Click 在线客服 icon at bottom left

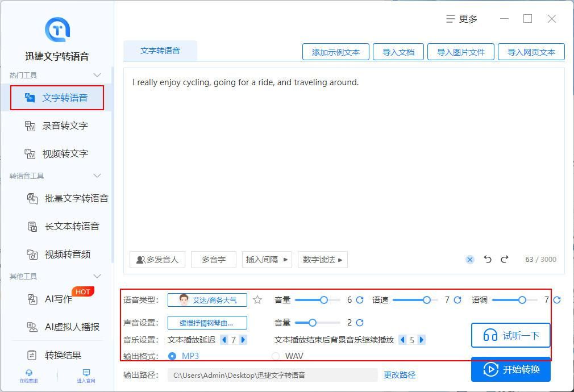28,376
